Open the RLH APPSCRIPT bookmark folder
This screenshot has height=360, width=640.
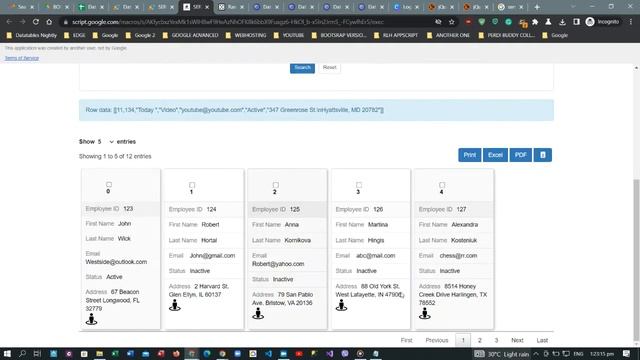click(396, 36)
